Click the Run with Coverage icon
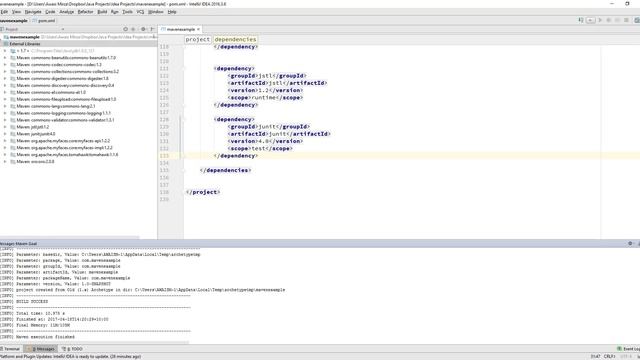 618,20
